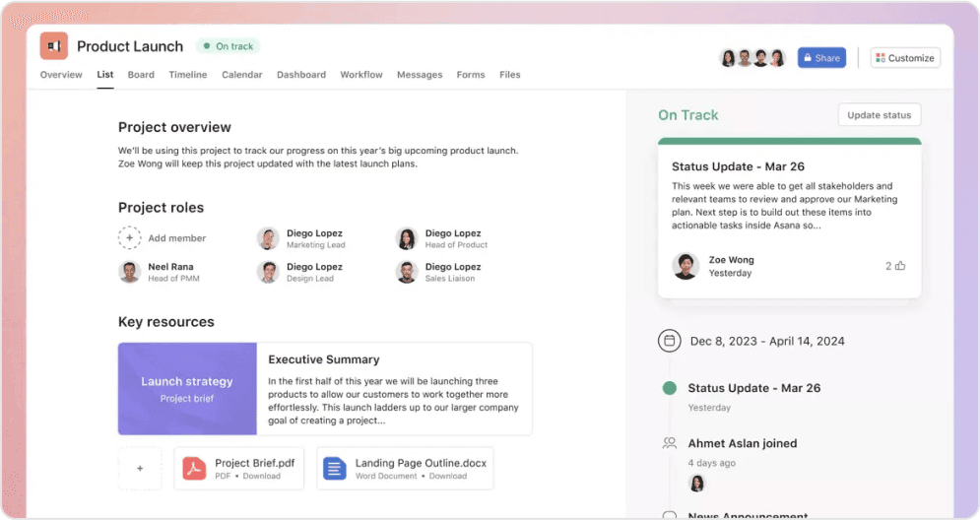Viewport: 980px width, 520px height.
Task: Click the calendar icon beside project dates
Action: click(x=670, y=341)
